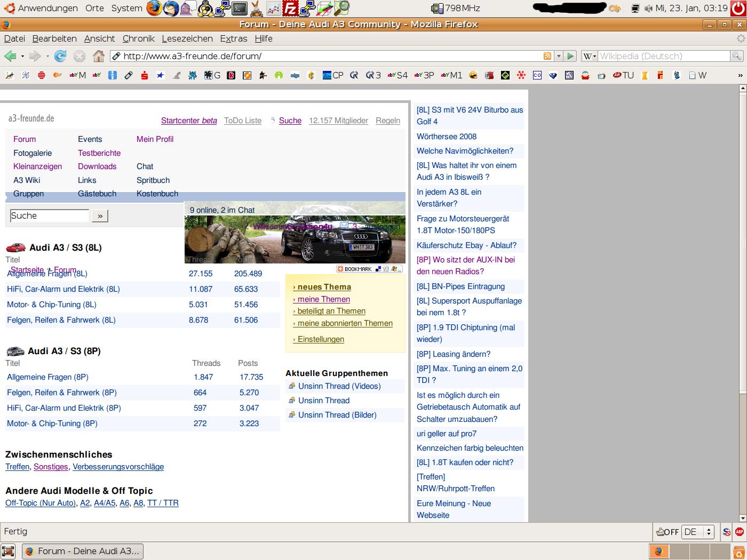The width and height of the screenshot is (747, 560).
Task: Open the Datei menu
Action: click(14, 38)
